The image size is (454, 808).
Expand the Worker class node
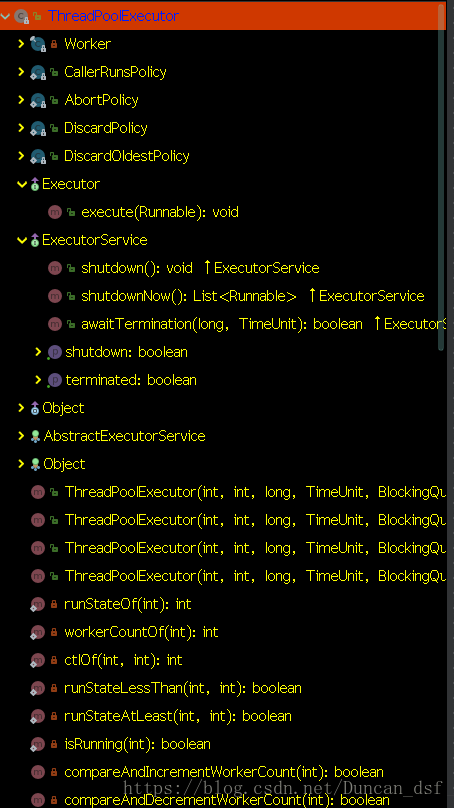pyautogui.click(x=21, y=44)
